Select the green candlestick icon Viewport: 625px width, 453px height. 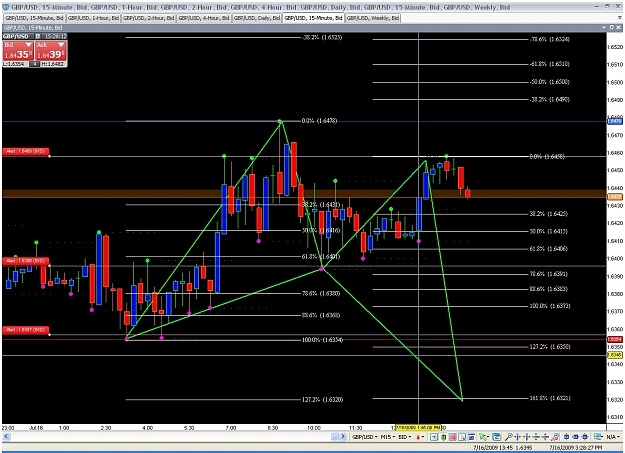coord(443,437)
